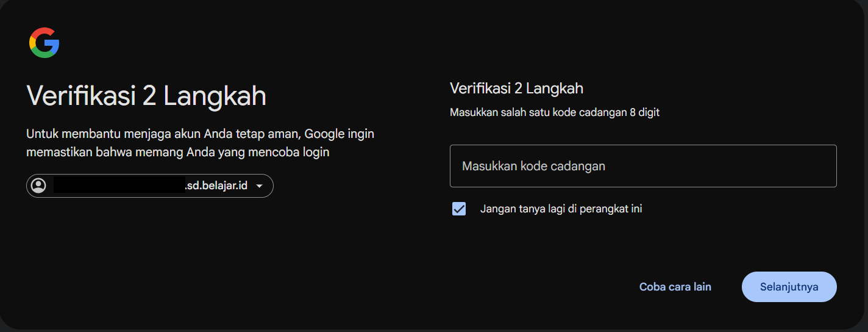
Task: Uncheck 'Jangan tanya lagi di perangkat ini'
Action: [x=459, y=209]
